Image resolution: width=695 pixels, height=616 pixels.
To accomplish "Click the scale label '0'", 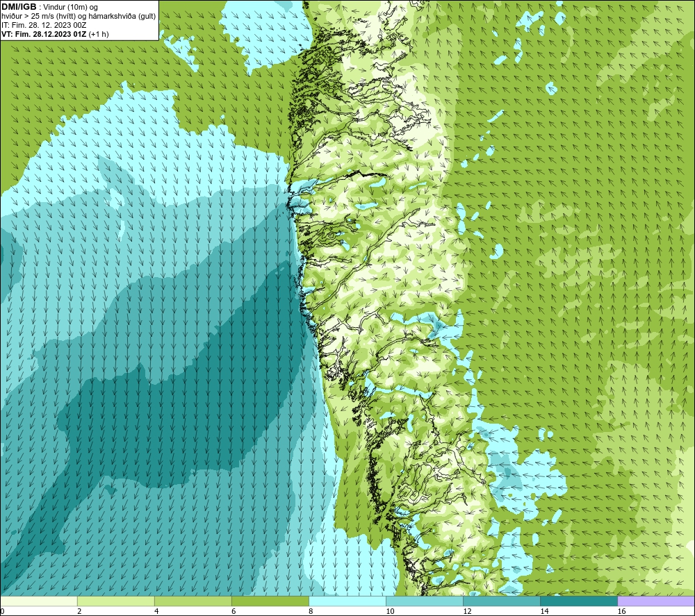I will pos(2,611).
